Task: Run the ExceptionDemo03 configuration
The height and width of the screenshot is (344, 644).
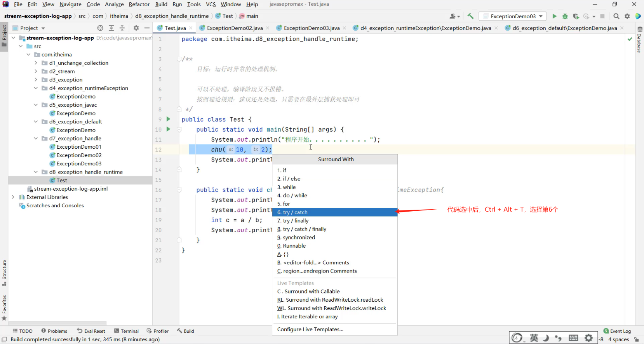Action: (554, 16)
